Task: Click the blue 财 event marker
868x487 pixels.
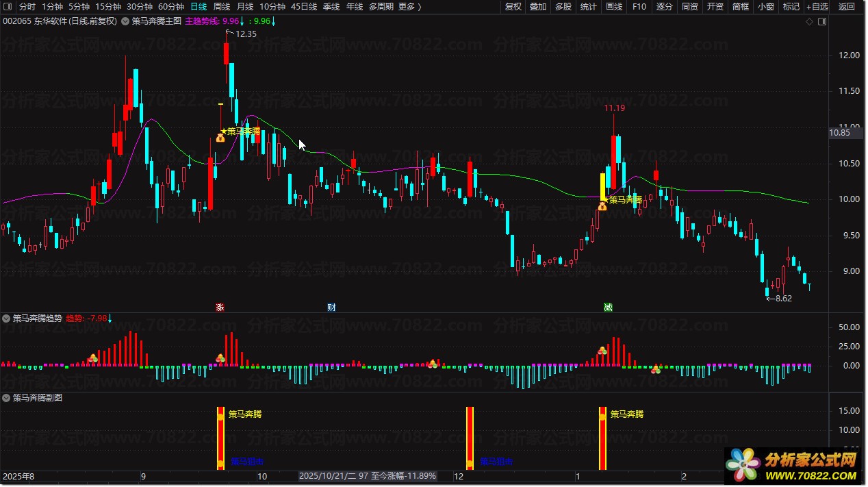Action: click(x=331, y=307)
